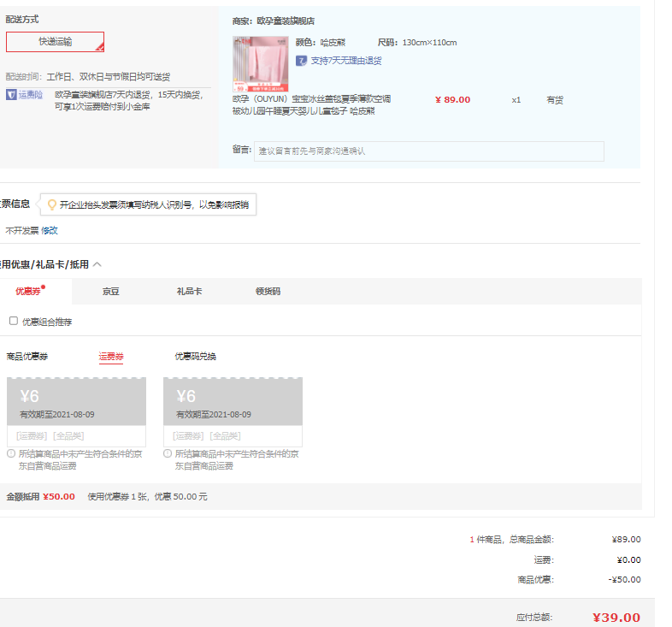Switch to the 领货码 tab
The width and height of the screenshot is (672, 627).
coord(268,292)
